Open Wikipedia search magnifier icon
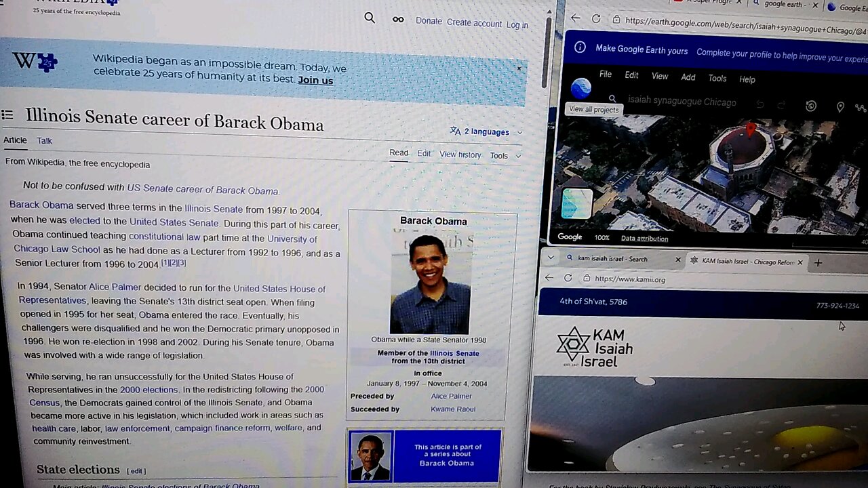 click(x=370, y=18)
